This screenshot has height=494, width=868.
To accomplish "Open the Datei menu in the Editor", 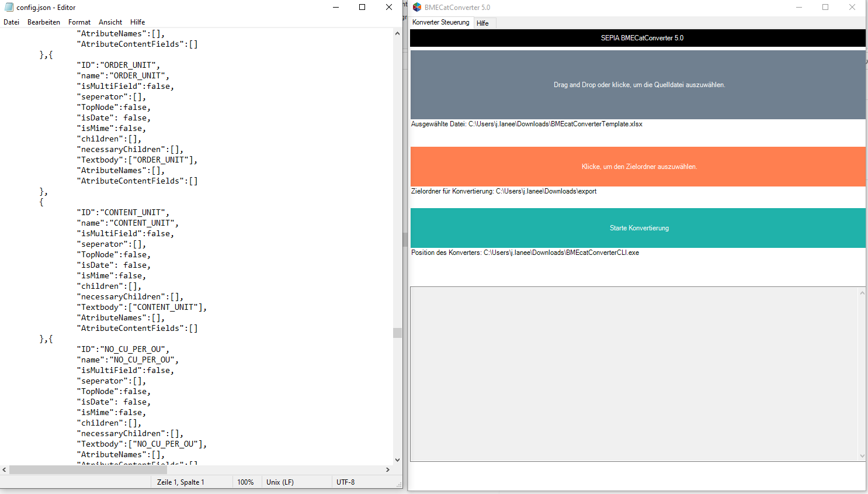I will (x=11, y=22).
